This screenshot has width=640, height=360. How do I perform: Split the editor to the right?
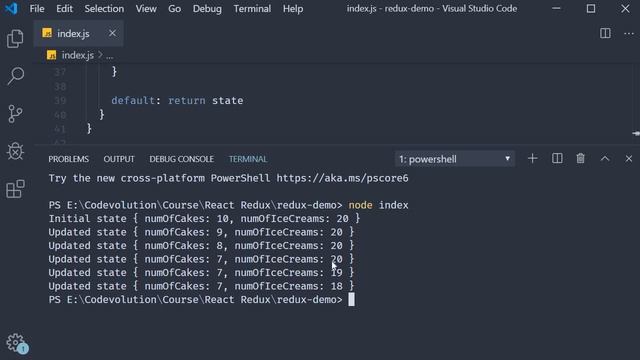(x=605, y=33)
